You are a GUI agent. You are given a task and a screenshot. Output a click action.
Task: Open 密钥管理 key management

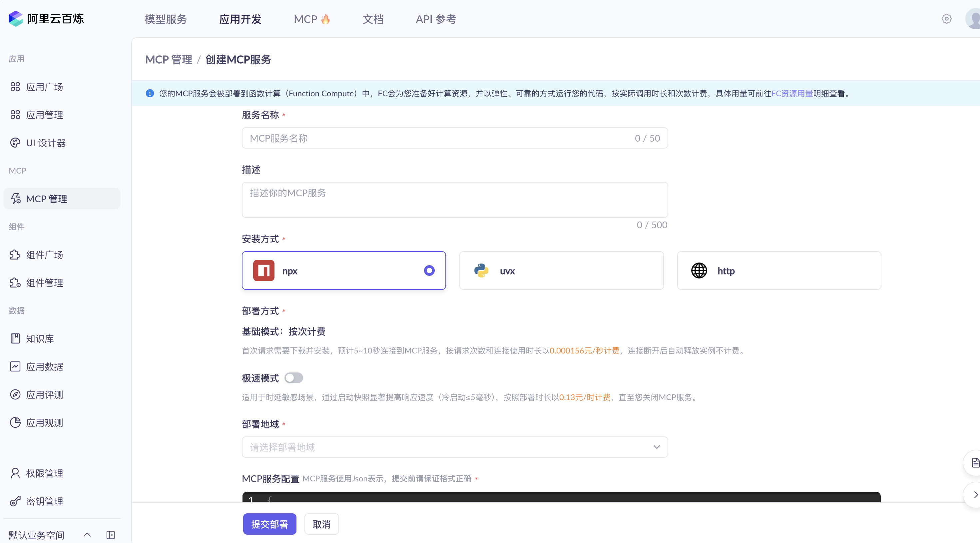click(x=44, y=501)
